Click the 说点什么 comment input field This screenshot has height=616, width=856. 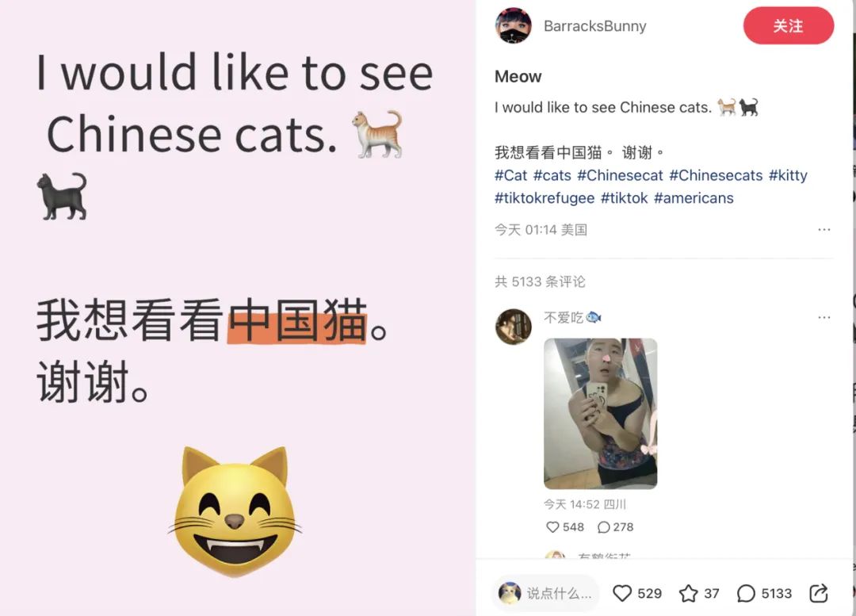pos(546,593)
